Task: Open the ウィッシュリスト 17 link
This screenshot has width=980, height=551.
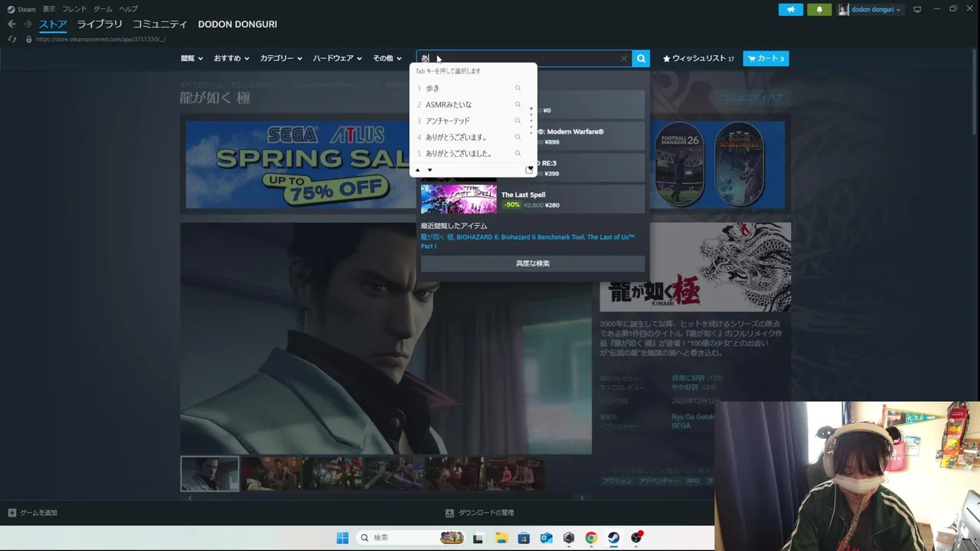Action: pos(698,58)
